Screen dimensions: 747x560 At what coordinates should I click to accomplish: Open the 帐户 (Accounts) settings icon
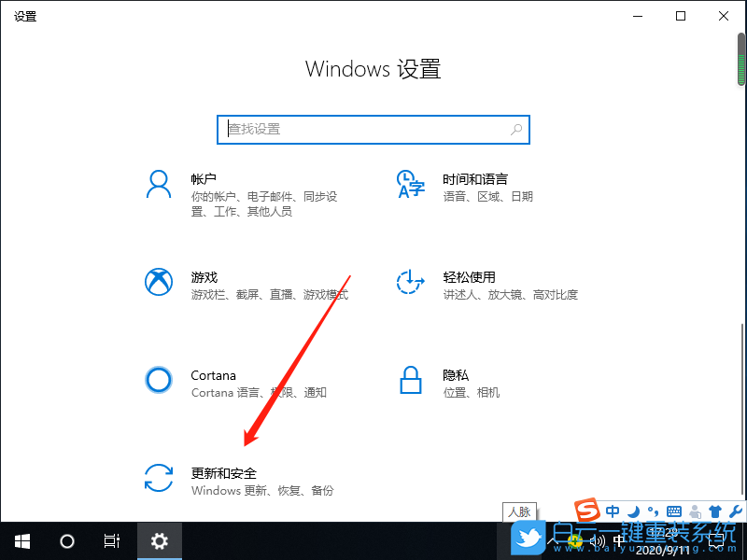pyautogui.click(x=159, y=185)
